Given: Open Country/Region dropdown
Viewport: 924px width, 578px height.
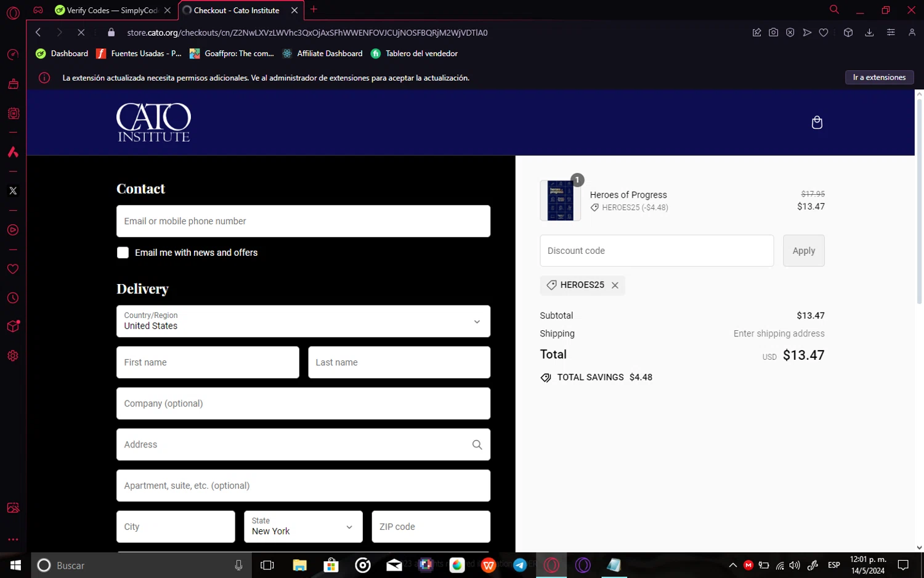Looking at the screenshot, I should pyautogui.click(x=303, y=321).
